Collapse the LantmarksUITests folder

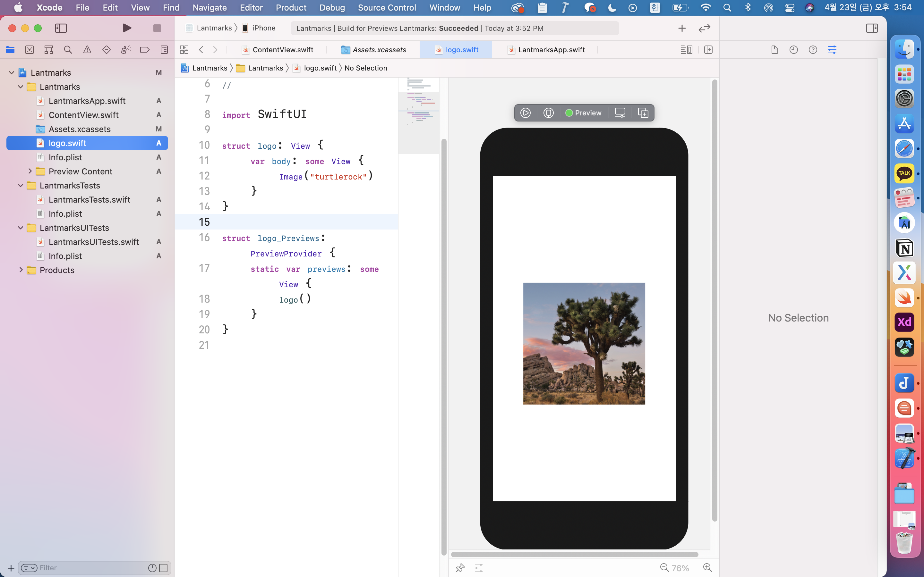coord(21,228)
